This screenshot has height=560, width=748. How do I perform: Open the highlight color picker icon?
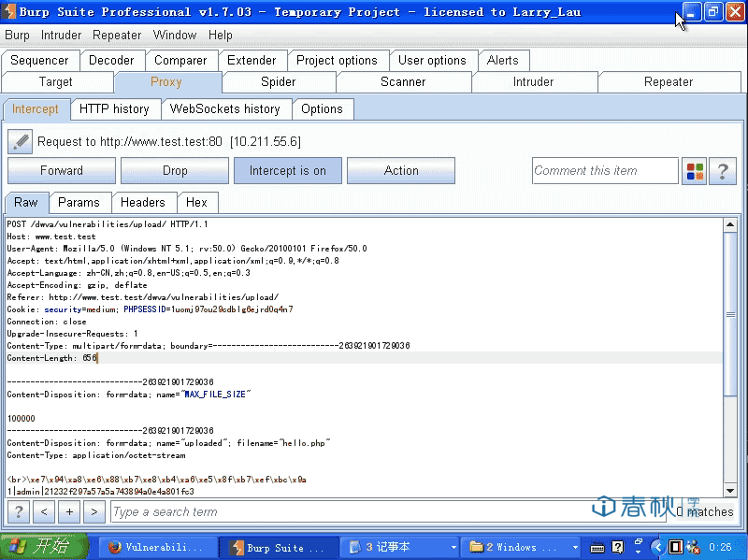pos(695,171)
